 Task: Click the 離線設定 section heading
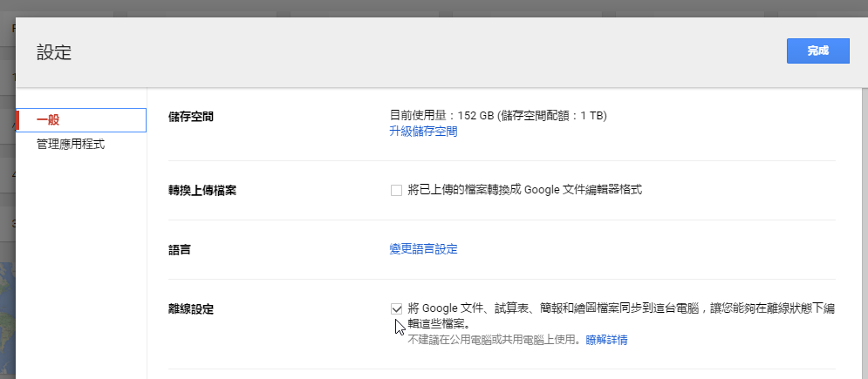[x=191, y=308]
